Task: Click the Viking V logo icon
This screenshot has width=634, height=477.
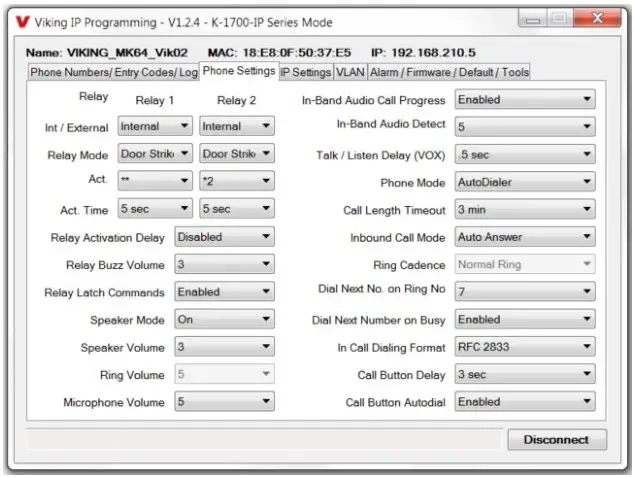Action: (23, 22)
